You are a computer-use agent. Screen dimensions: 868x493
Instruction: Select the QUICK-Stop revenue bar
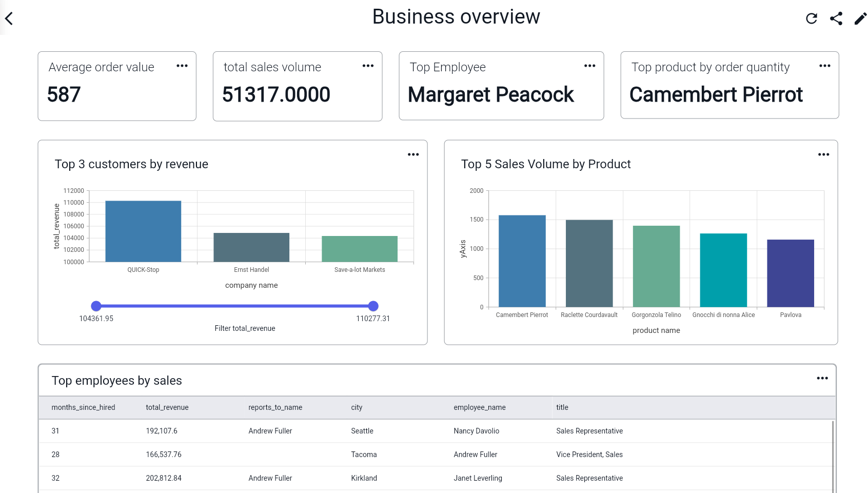coord(143,231)
